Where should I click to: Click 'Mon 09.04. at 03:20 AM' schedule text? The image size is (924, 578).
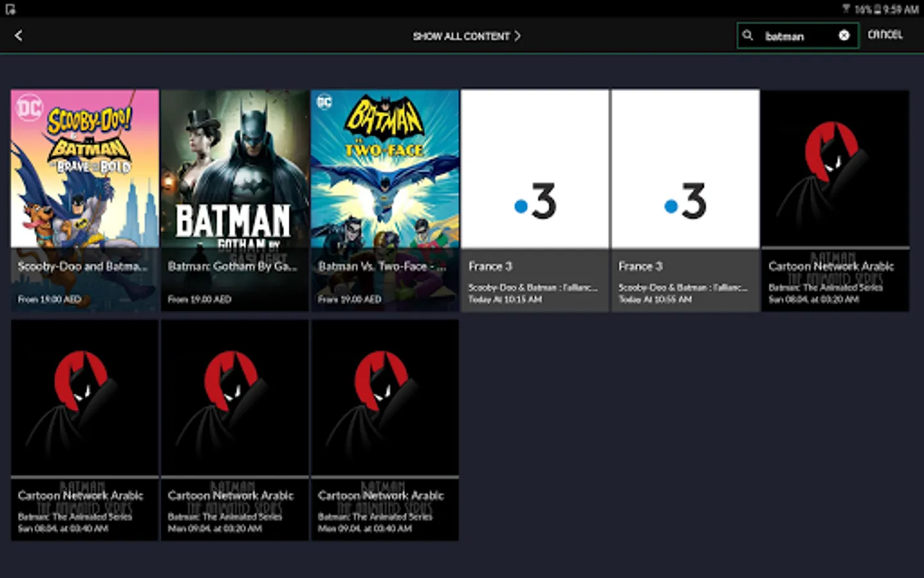pyautogui.click(x=215, y=529)
